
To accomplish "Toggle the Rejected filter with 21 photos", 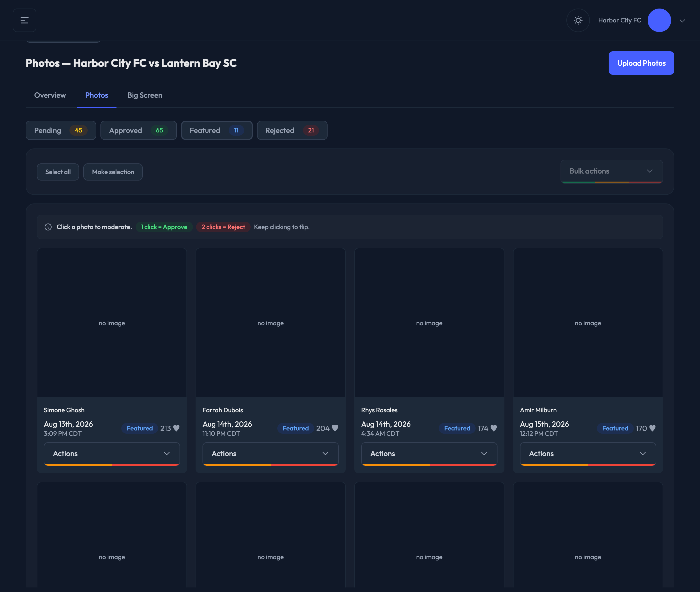I will [x=292, y=130].
